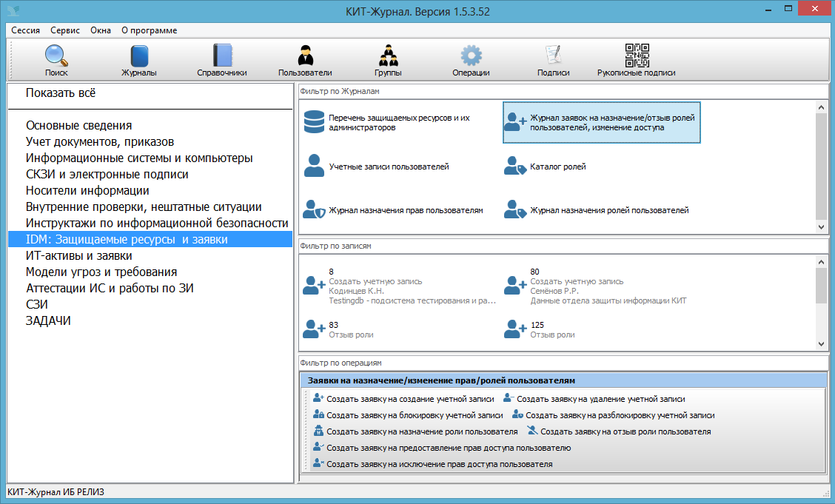Viewport: 835px width, 504px height.
Task: Click the user icon of record 125
Action: pos(515,329)
